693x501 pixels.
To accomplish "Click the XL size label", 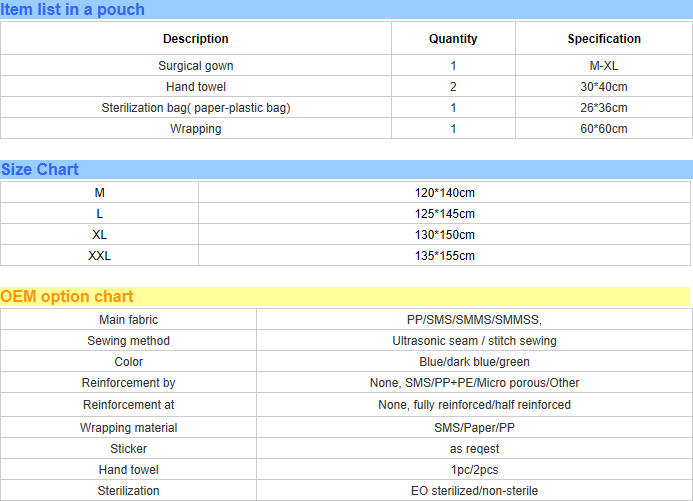I will tap(99, 235).
